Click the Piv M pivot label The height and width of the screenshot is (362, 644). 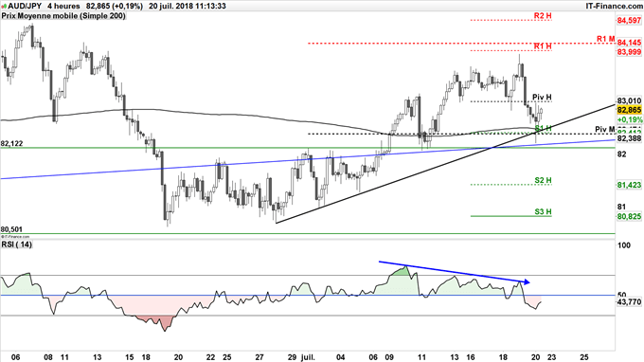point(605,130)
